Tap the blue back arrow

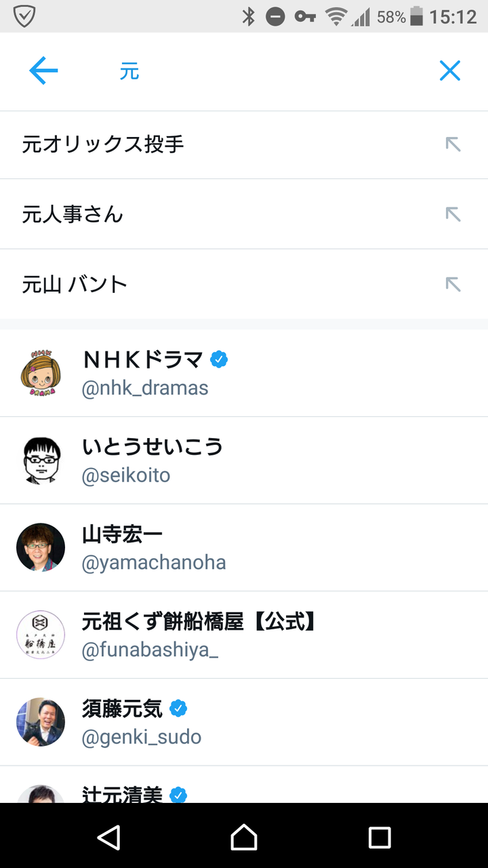(43, 71)
